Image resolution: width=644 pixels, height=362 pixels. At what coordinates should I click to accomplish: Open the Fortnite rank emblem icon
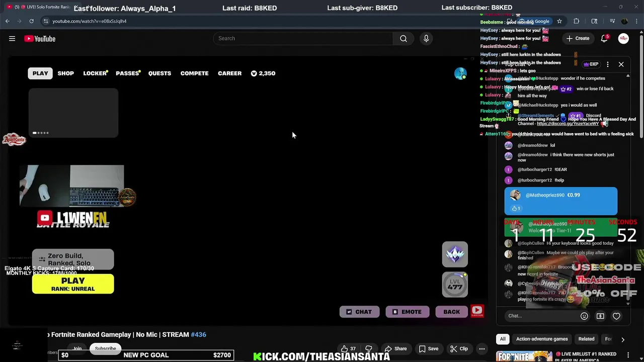pyautogui.click(x=455, y=254)
